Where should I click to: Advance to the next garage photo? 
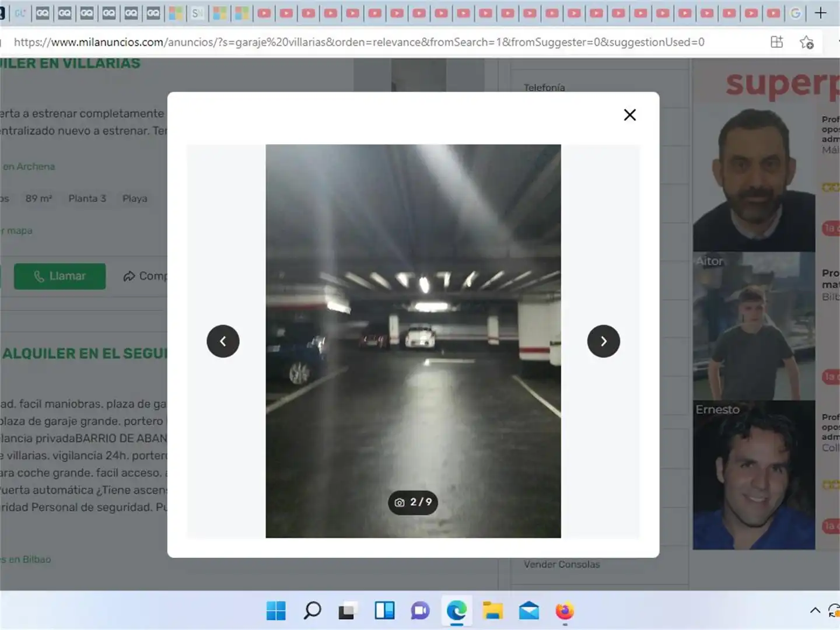tap(603, 341)
